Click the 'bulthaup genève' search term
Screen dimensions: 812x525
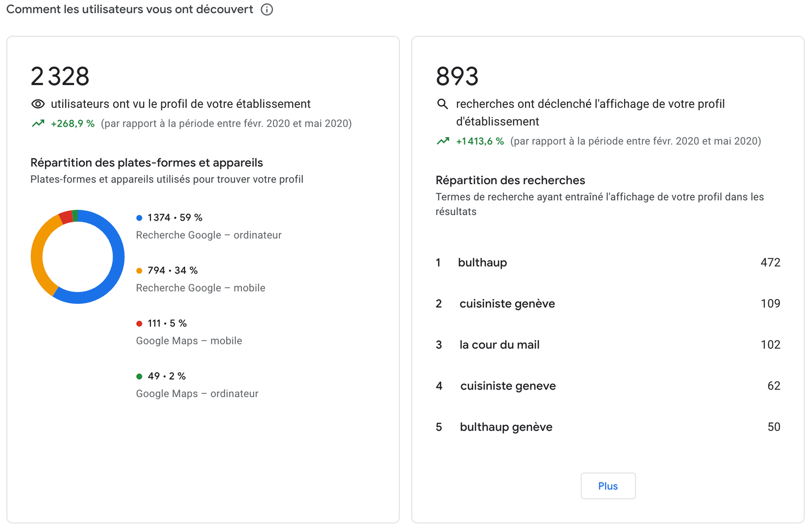506,427
